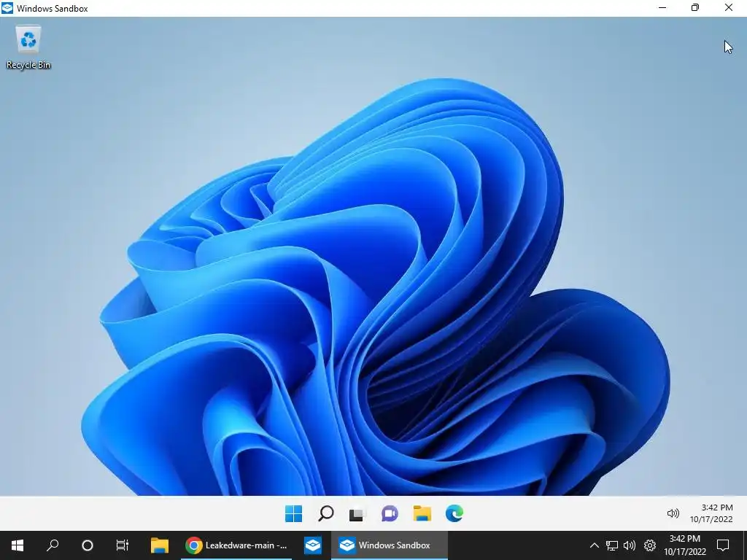Open the settings gear tray icon
The height and width of the screenshot is (560, 747).
(x=650, y=545)
